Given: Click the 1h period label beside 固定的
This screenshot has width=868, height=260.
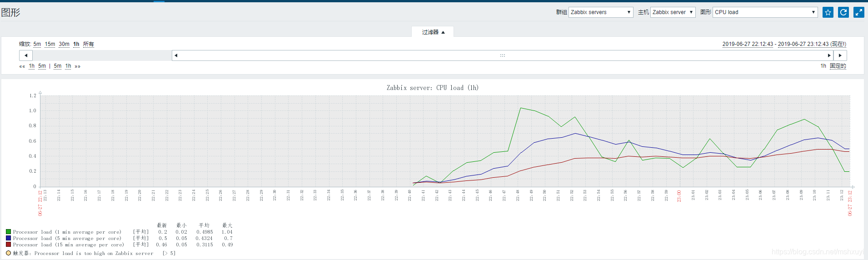Looking at the screenshot, I should (823, 66).
